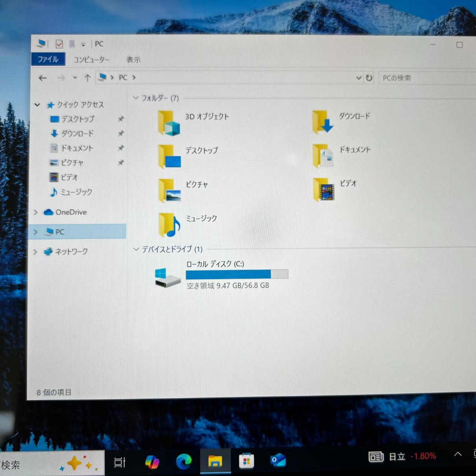
Task: Collapse the クイック アクセス tree node
Action: coord(37,105)
